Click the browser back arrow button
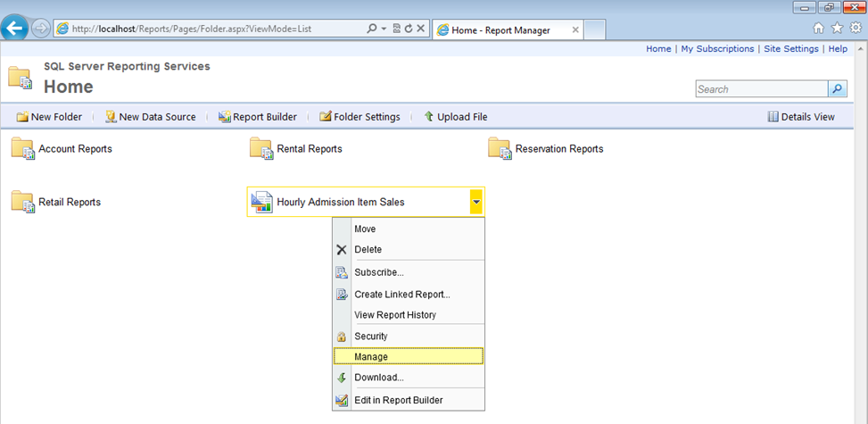868x424 pixels. (14, 29)
